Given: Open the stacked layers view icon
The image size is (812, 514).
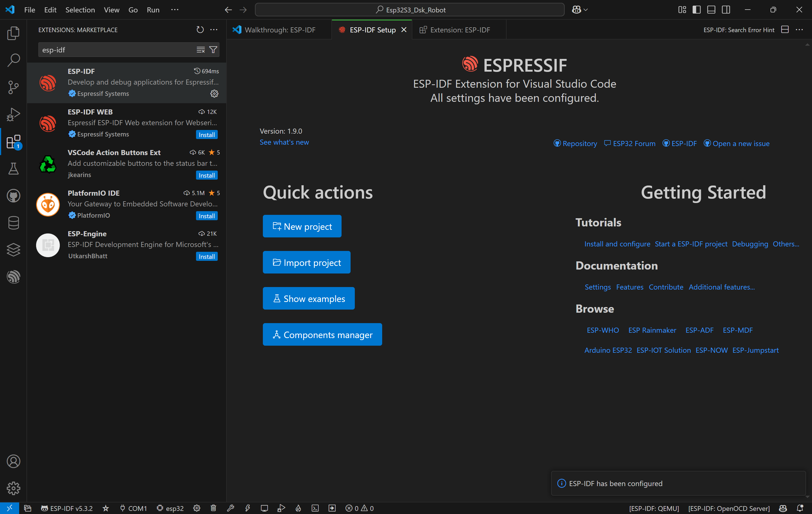Looking at the screenshot, I should (x=14, y=250).
